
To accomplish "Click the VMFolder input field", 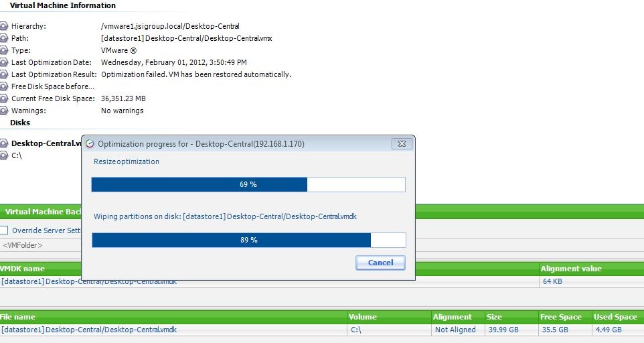I will click(x=40, y=246).
